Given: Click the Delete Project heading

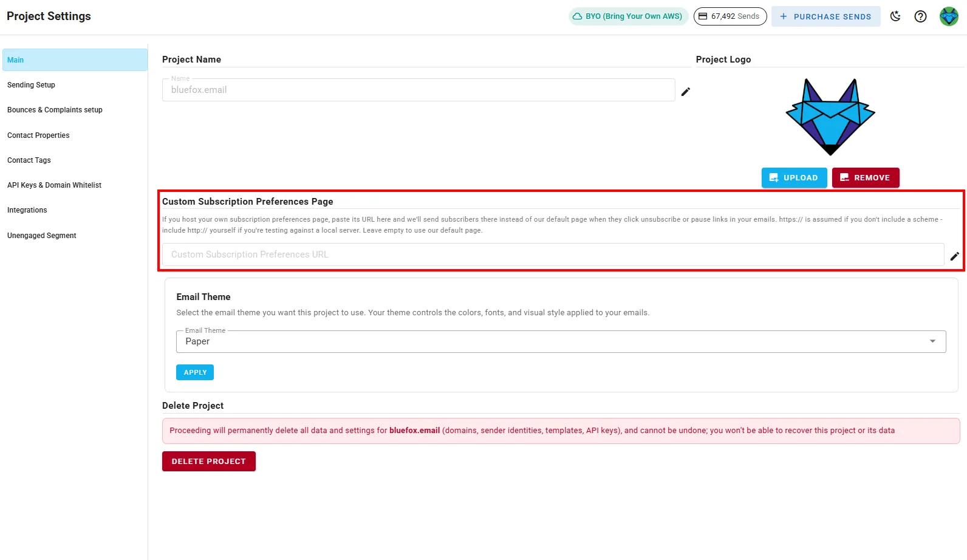Looking at the screenshot, I should coord(193,406).
